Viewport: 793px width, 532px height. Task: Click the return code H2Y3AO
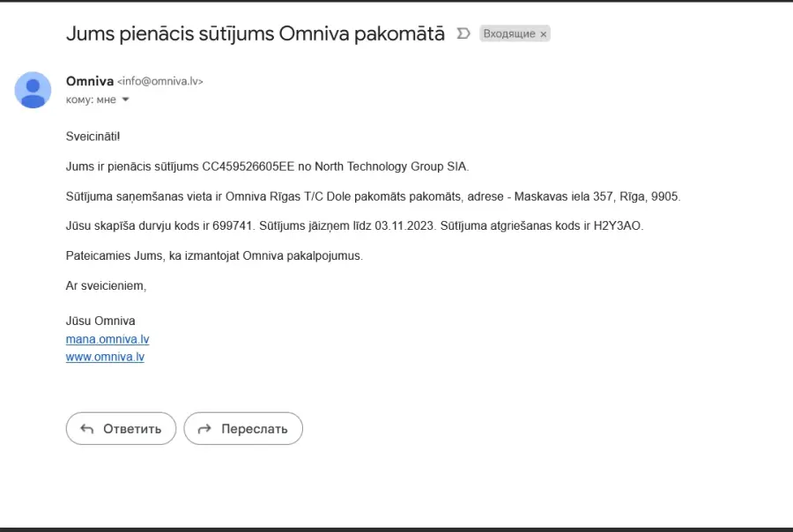click(x=617, y=225)
